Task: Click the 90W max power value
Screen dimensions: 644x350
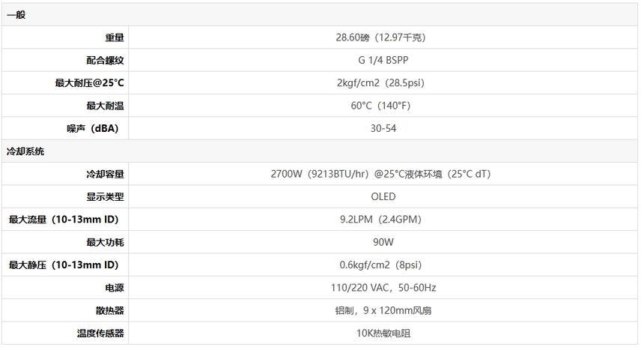Action: click(x=383, y=242)
